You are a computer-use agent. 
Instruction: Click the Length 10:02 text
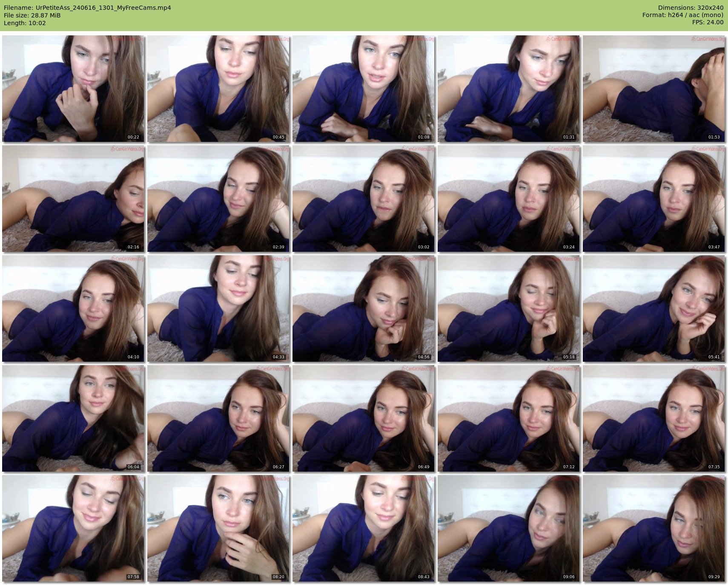(x=25, y=23)
